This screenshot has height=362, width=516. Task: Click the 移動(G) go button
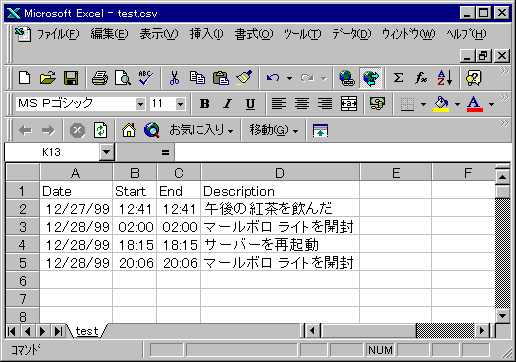point(273,130)
